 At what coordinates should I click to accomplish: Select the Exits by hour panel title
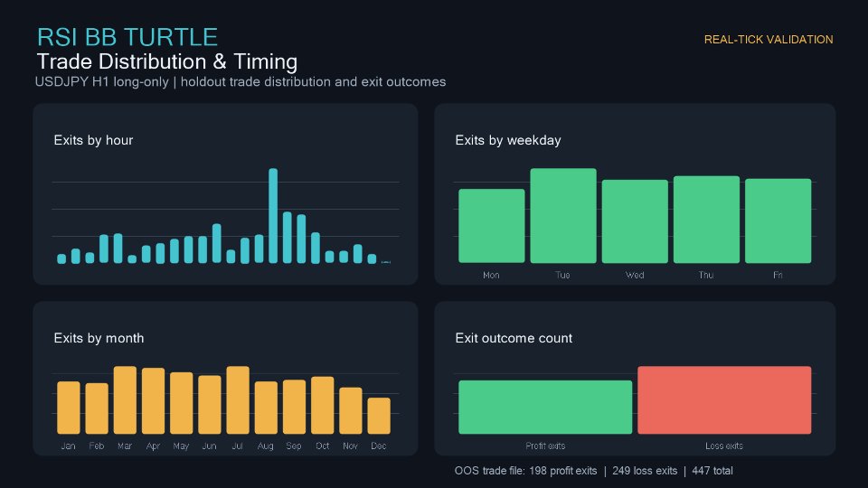tap(93, 140)
